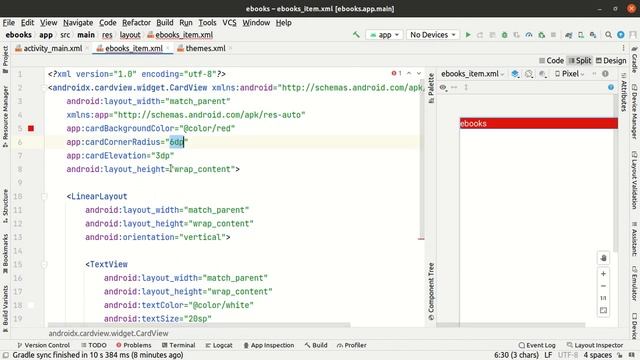Open the Gradle tool window

635,60
